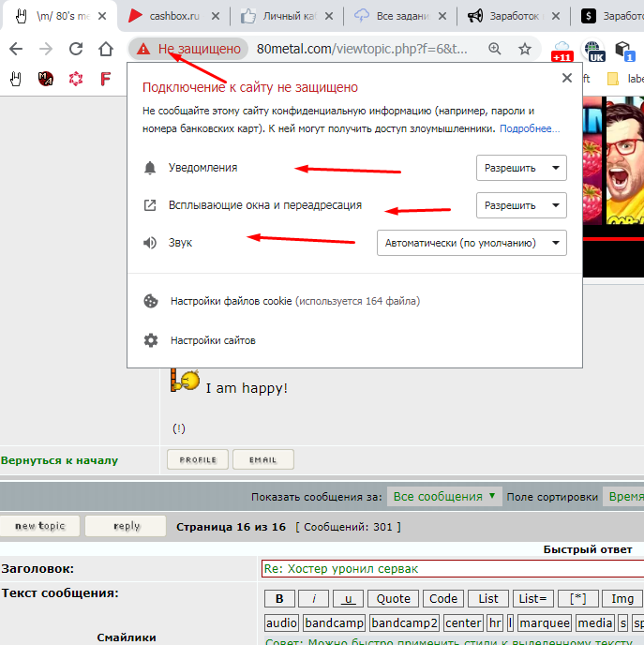Click the media BBCode button
644x645 pixels.
[x=595, y=622]
